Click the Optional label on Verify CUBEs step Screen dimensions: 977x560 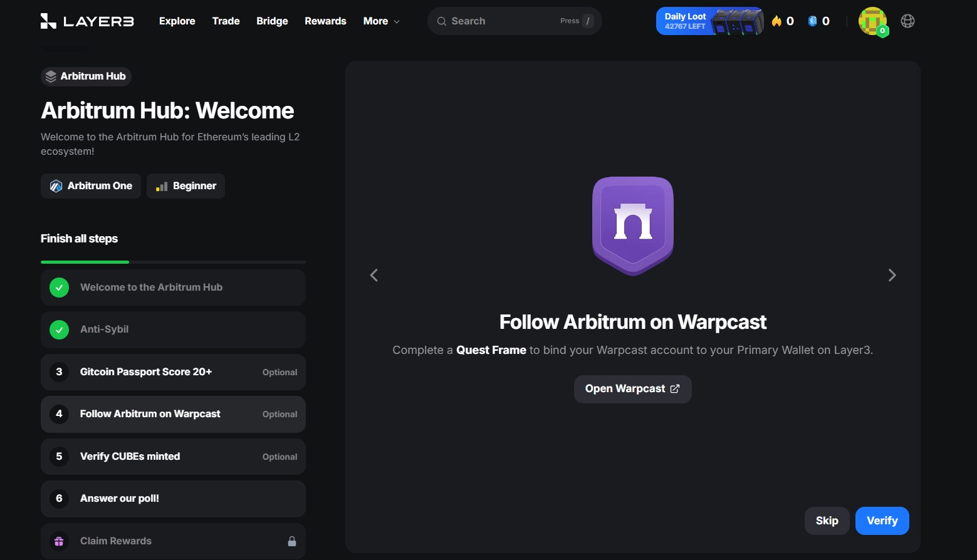(280, 457)
